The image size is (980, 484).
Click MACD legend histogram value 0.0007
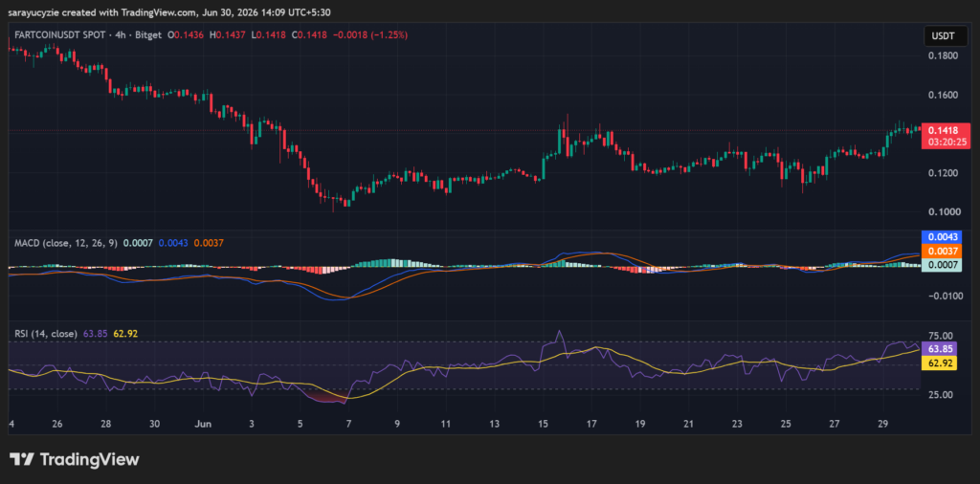point(136,242)
